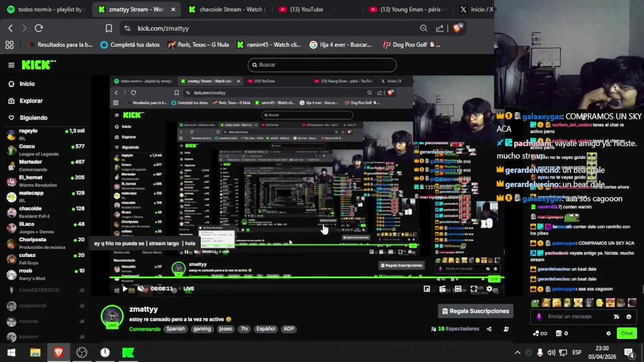Open Choriposta channel in sidebar
Image resolution: width=644 pixels, height=362 pixels.
coord(45,243)
